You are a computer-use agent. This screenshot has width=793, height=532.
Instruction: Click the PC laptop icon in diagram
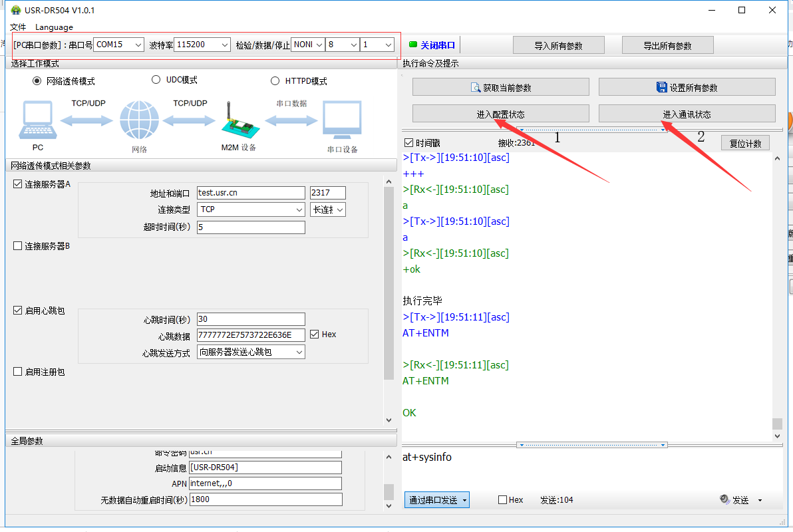click(39, 121)
